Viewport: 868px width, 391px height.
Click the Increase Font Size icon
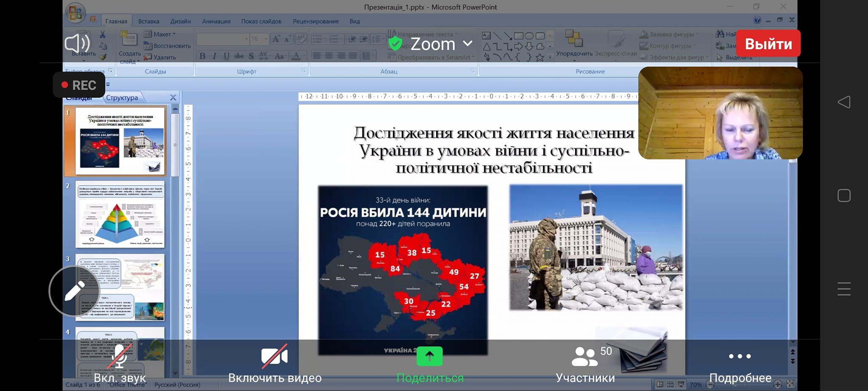tap(276, 39)
